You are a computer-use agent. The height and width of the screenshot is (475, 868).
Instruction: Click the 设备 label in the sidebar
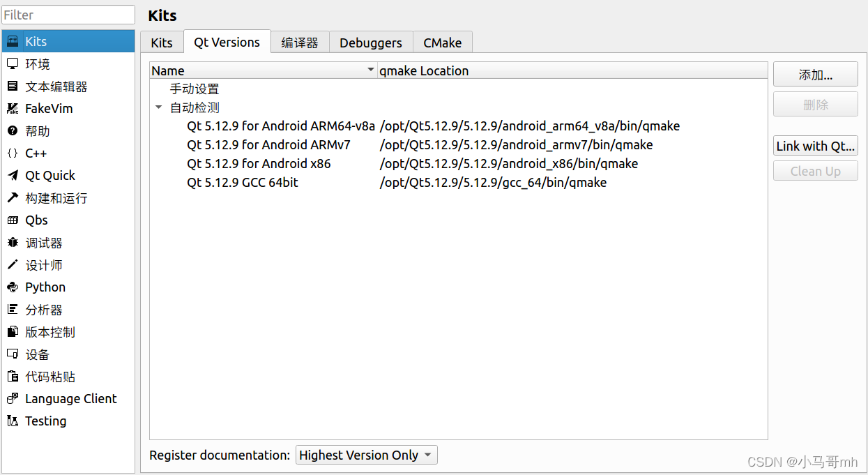pos(38,354)
